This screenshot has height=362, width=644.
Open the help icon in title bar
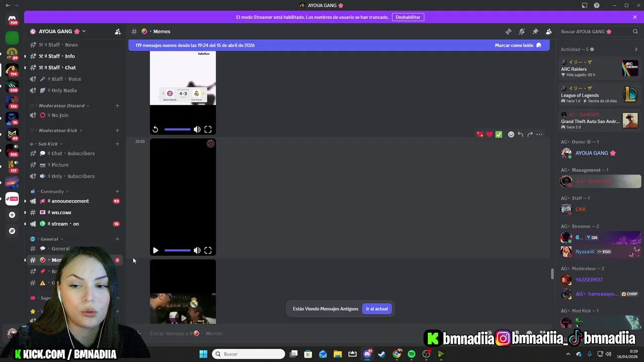click(597, 6)
